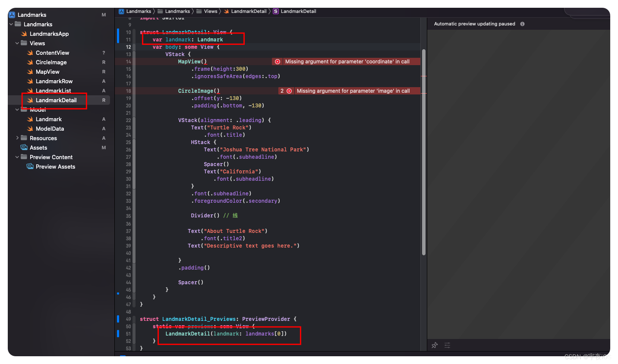Click line number 14 in gutter
This screenshot has height=364, width=618.
128,62
